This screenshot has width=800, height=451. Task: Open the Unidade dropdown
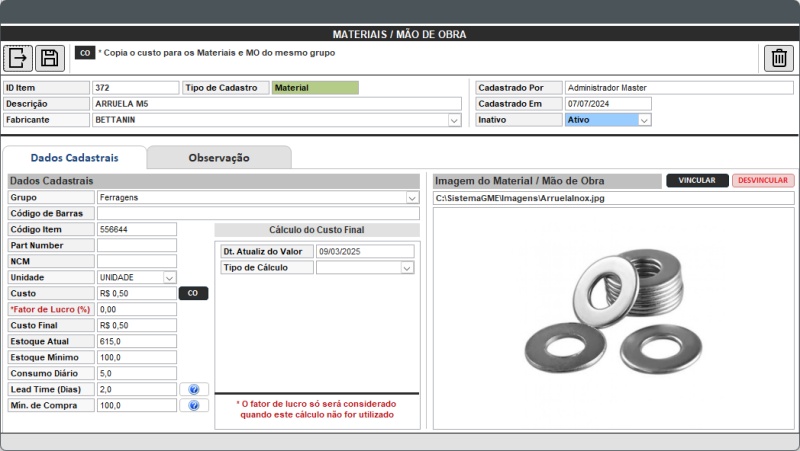point(169,277)
